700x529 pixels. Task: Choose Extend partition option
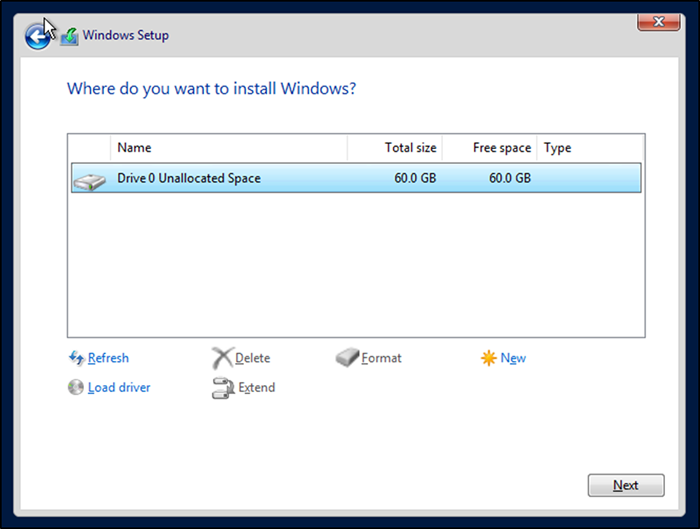(257, 387)
